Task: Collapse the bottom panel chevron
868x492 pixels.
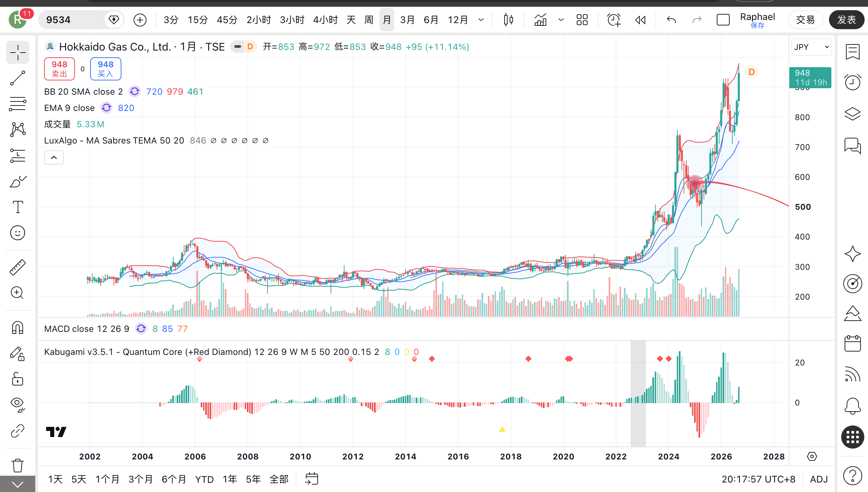Action: pos(18,484)
